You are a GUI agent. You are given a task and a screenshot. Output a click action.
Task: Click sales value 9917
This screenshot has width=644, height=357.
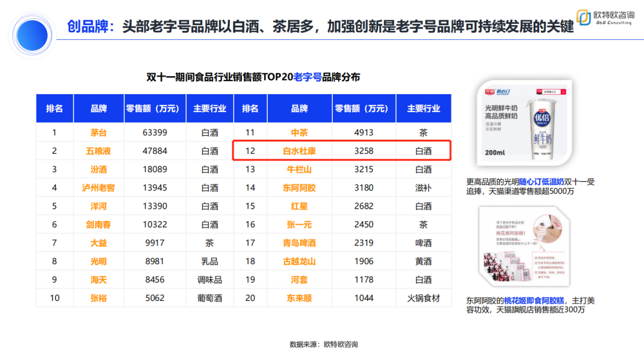click(x=155, y=243)
